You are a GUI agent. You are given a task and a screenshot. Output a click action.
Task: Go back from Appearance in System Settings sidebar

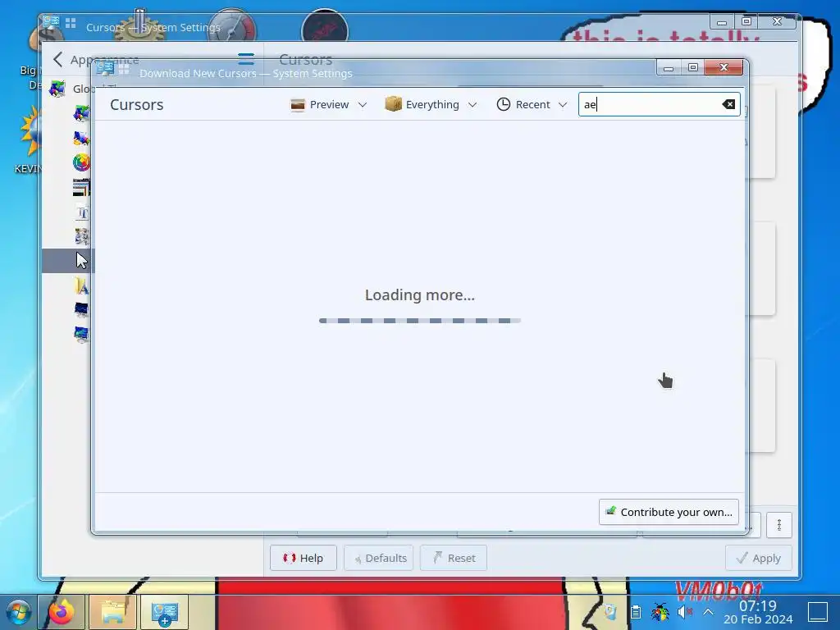[58, 59]
